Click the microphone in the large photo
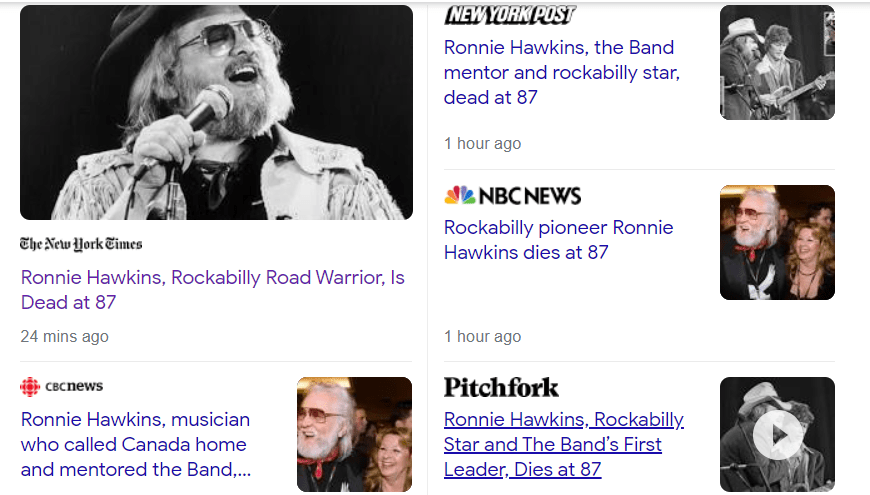 pyautogui.click(x=206, y=109)
